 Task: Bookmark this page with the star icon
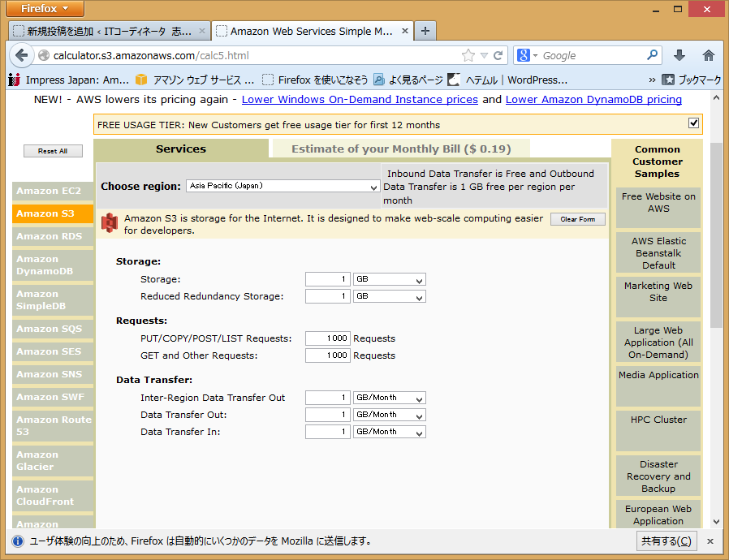pyautogui.click(x=468, y=56)
